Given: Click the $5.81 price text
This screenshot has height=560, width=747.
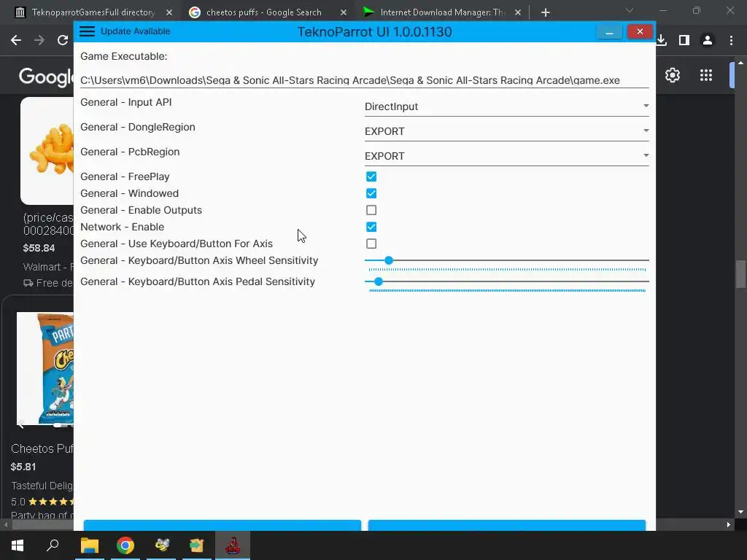Looking at the screenshot, I should pyautogui.click(x=23, y=467).
